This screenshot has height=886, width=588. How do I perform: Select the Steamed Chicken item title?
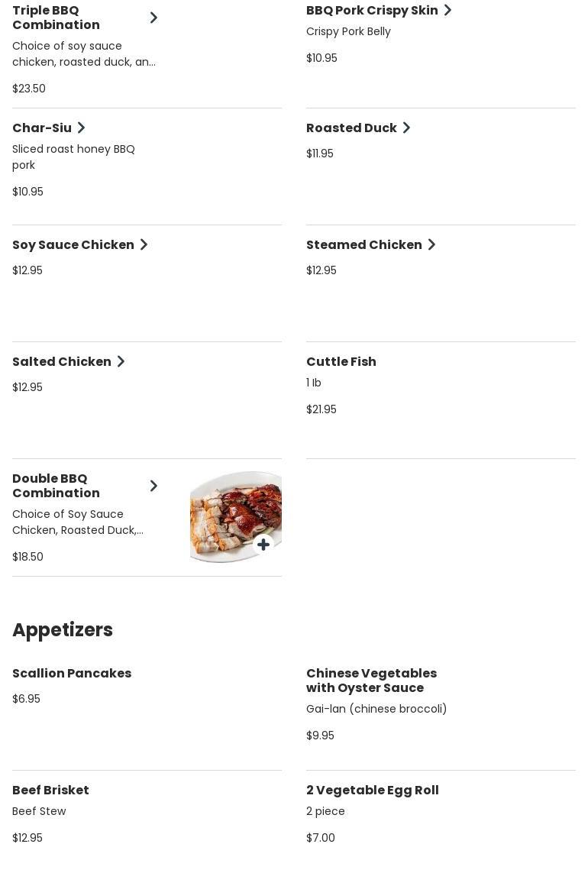click(x=363, y=244)
